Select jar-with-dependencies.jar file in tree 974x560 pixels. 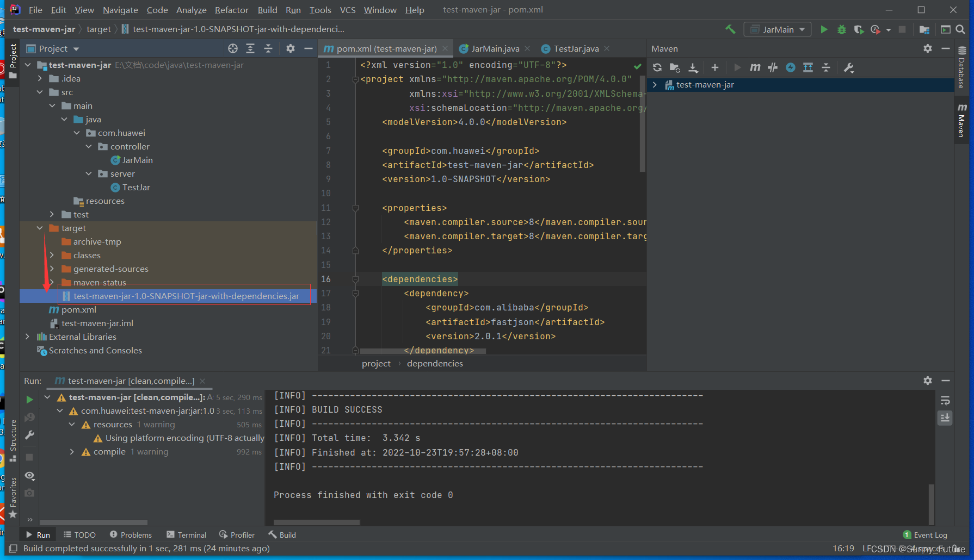pyautogui.click(x=181, y=296)
